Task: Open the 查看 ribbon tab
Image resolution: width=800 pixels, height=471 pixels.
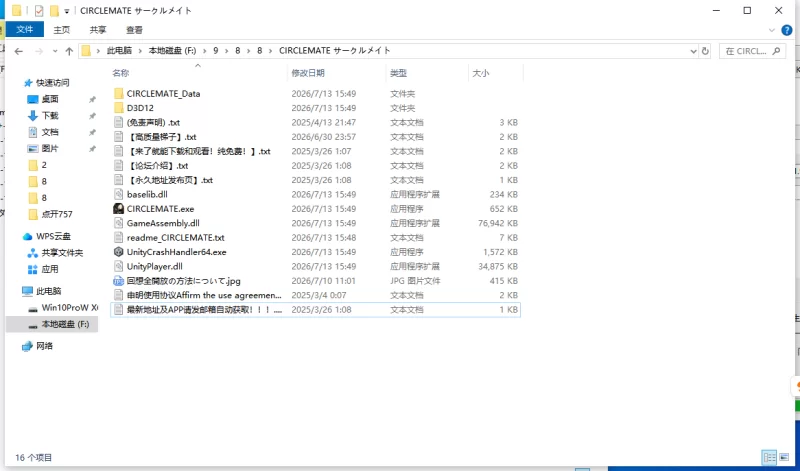Action: pos(134,30)
